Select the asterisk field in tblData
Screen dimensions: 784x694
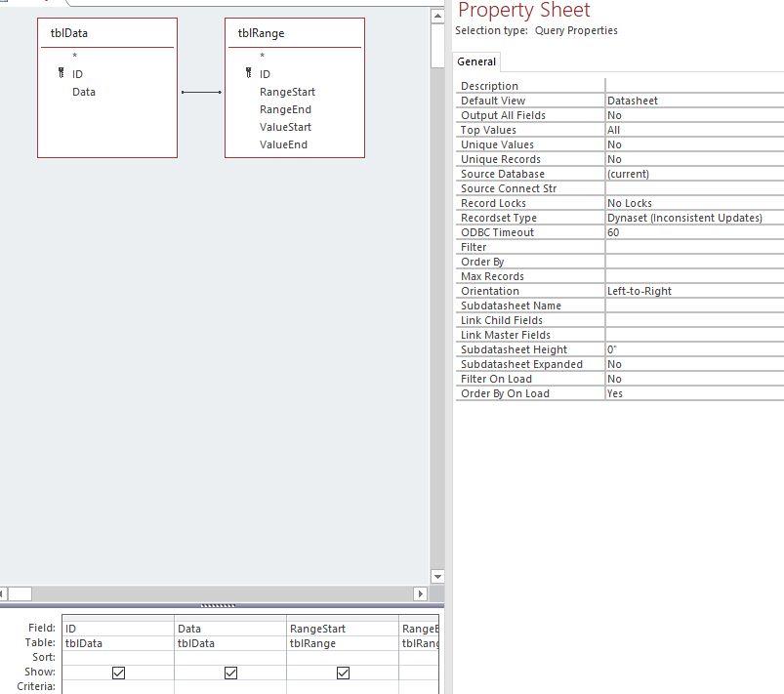click(x=74, y=56)
